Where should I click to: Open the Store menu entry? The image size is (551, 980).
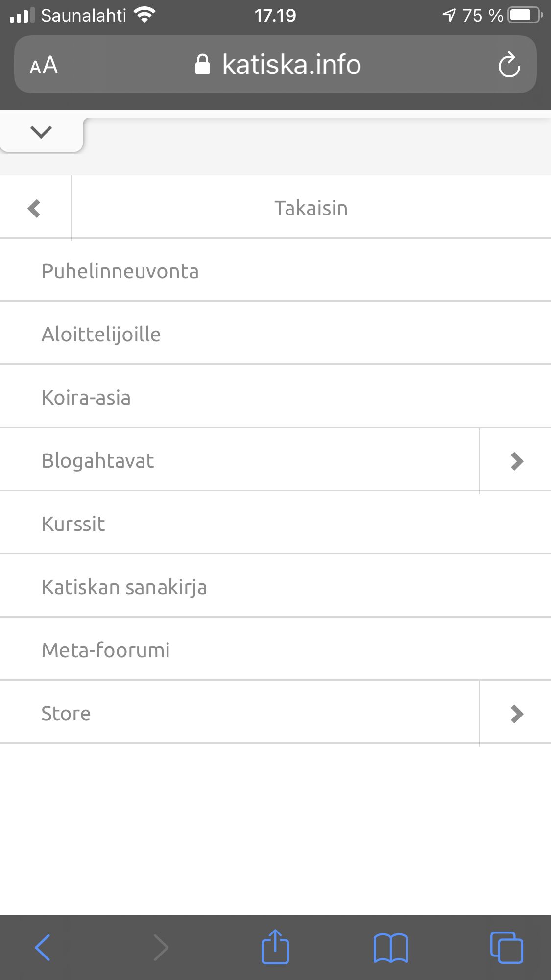coord(66,714)
